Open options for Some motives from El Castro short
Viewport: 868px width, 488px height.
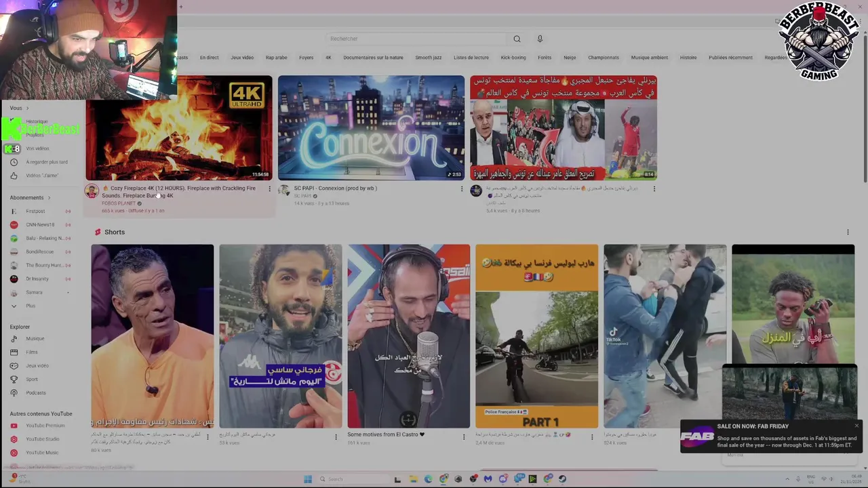pyautogui.click(x=464, y=437)
